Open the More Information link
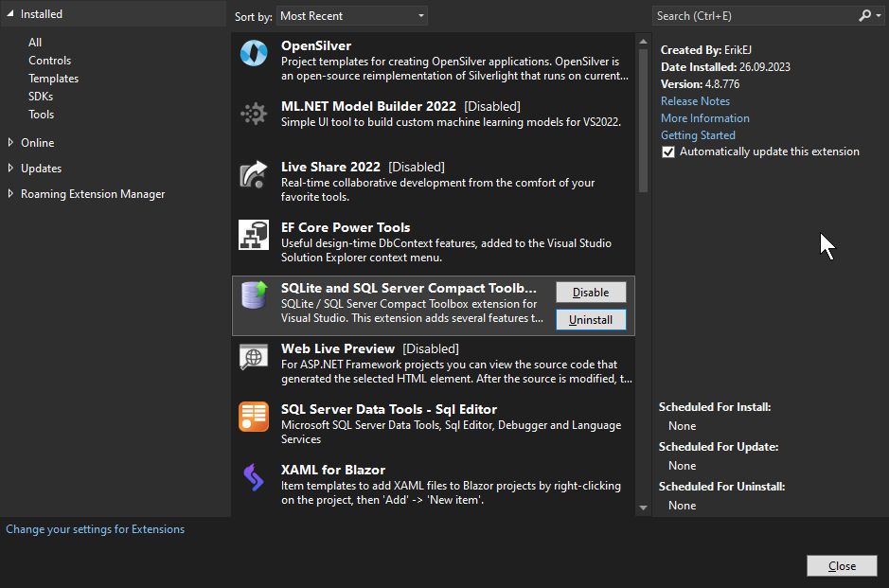Image resolution: width=889 pixels, height=588 pixels. (704, 118)
